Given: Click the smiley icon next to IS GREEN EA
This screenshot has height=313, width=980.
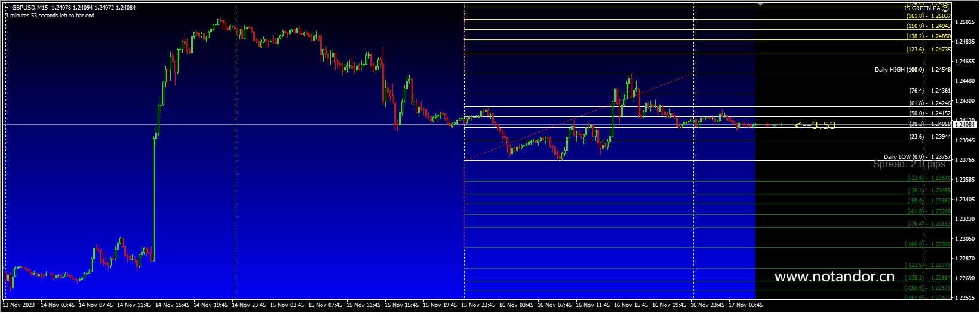Looking at the screenshot, I should coord(945,8).
